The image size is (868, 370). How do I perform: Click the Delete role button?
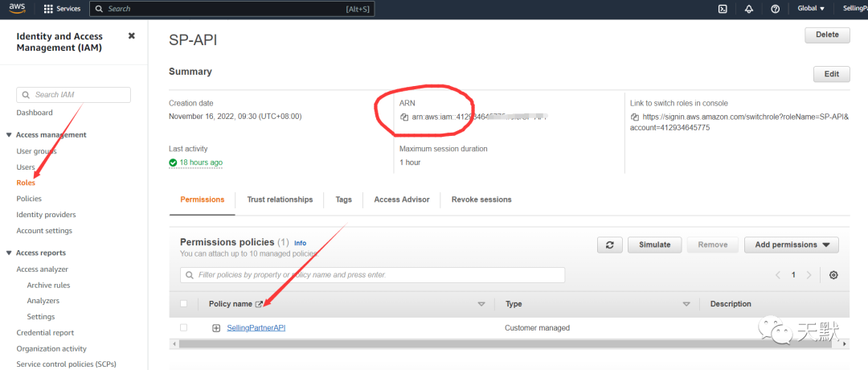click(828, 35)
